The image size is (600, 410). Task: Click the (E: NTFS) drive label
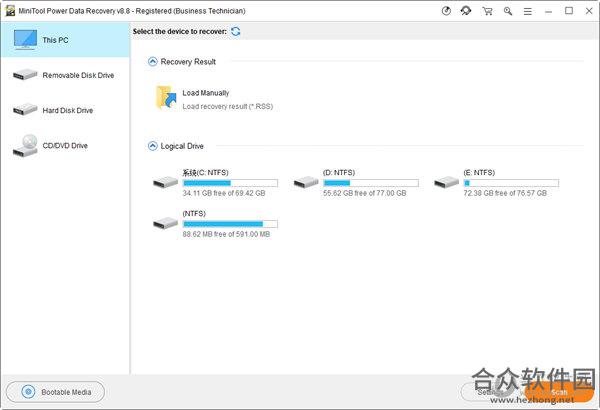click(x=479, y=173)
